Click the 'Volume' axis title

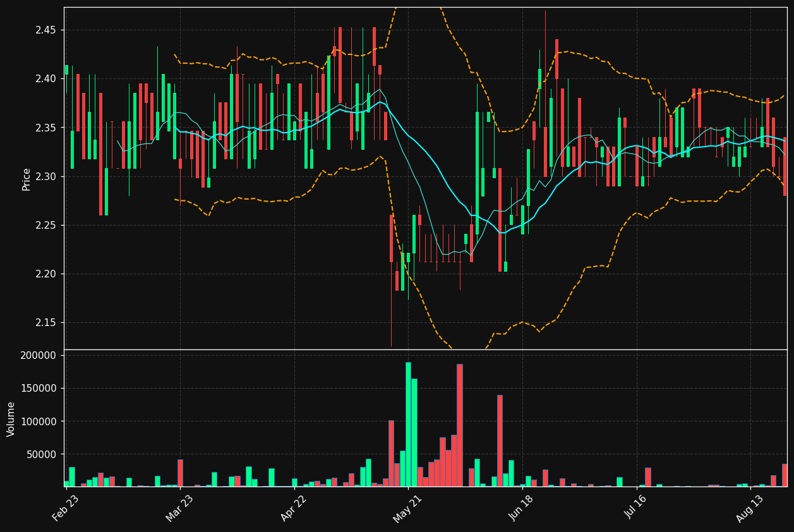pos(11,419)
